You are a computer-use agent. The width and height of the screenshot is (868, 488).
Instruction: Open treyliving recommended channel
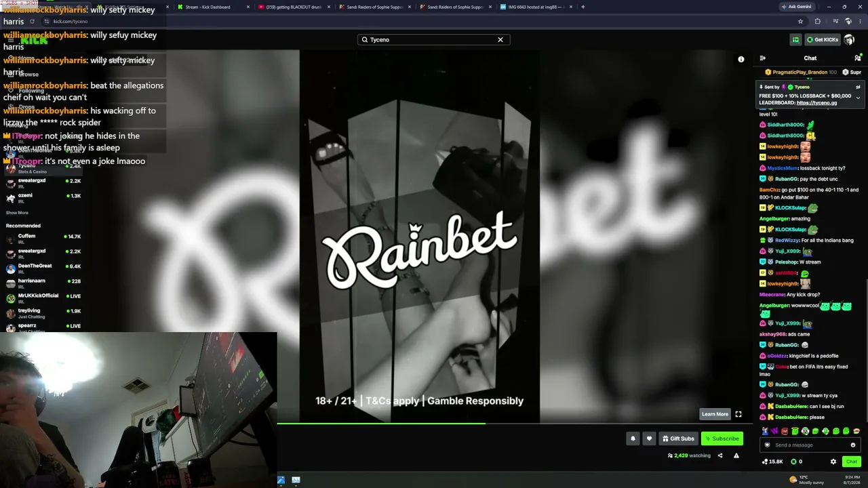[x=43, y=313]
